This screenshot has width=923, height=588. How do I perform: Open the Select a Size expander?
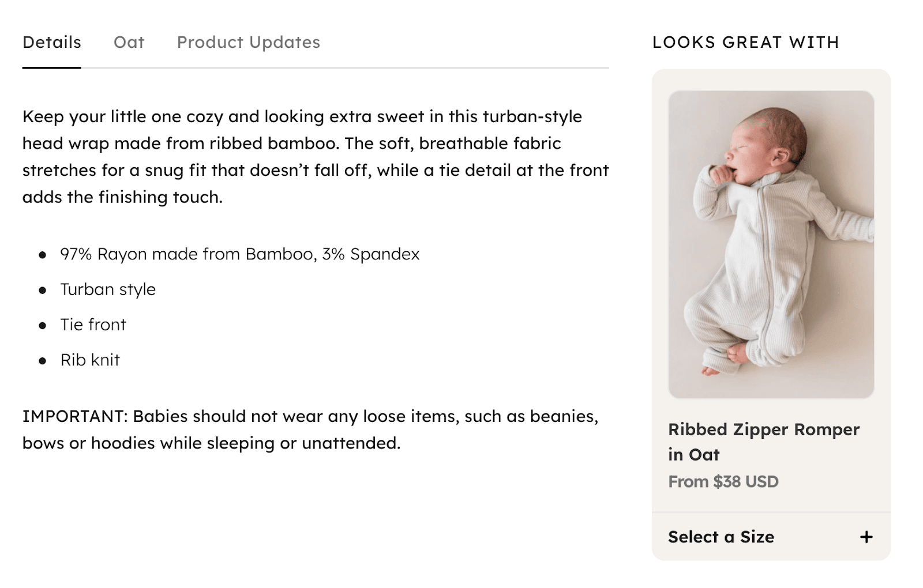coord(721,537)
